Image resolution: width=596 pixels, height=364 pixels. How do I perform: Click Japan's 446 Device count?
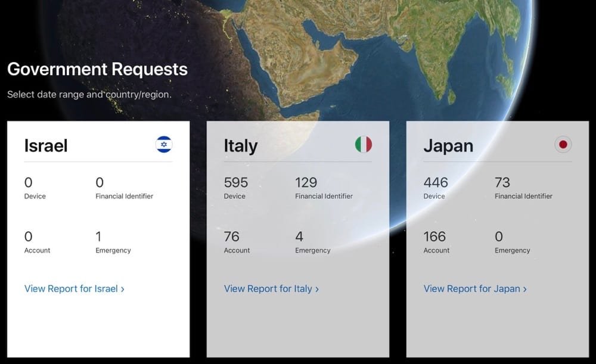click(x=436, y=182)
